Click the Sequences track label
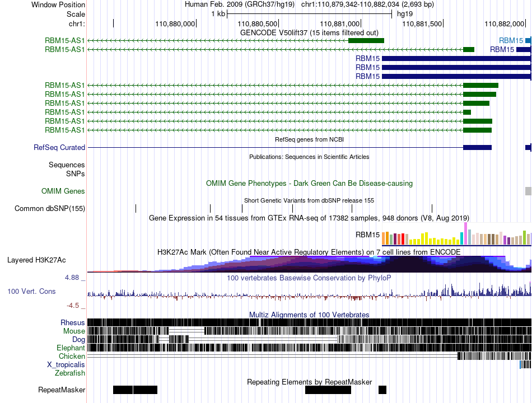Viewport: 532px width, 403px height. 67,165
